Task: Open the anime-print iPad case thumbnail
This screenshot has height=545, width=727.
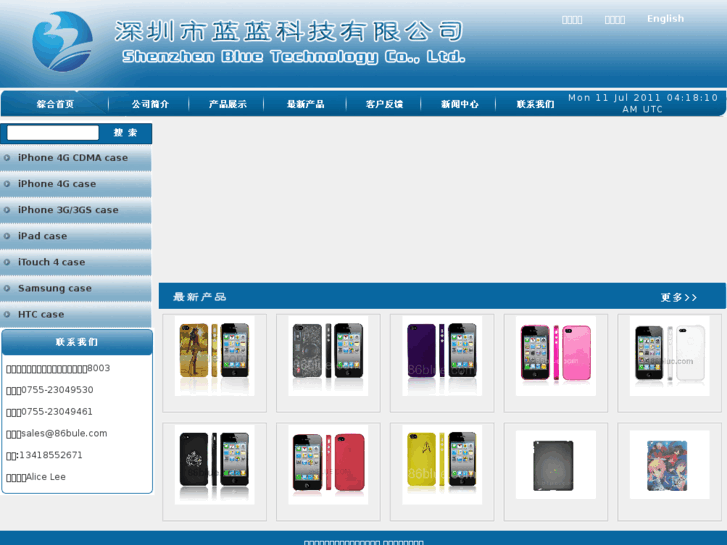Action: click(670, 465)
